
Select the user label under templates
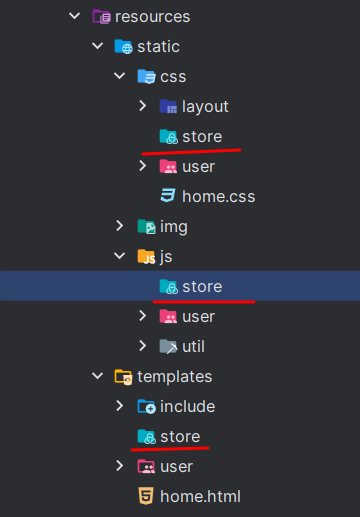[176, 467]
